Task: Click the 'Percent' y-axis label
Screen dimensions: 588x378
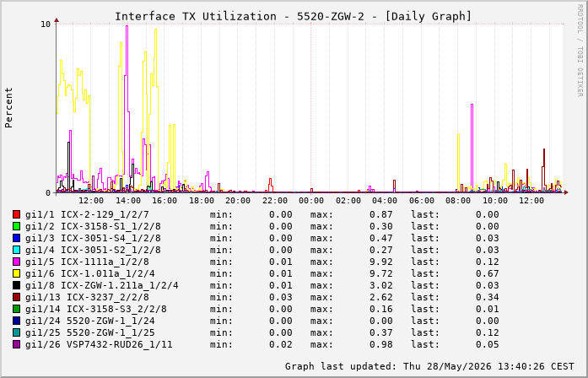Action: coord(8,108)
